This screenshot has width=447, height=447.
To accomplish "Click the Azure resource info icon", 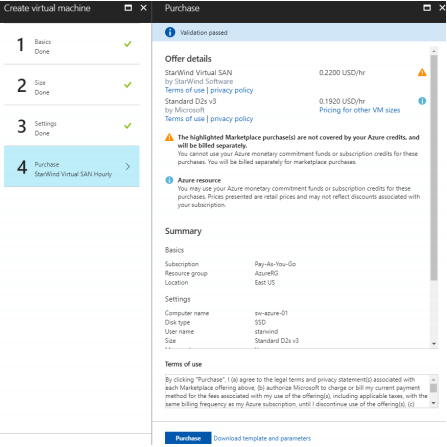I will point(169,180).
